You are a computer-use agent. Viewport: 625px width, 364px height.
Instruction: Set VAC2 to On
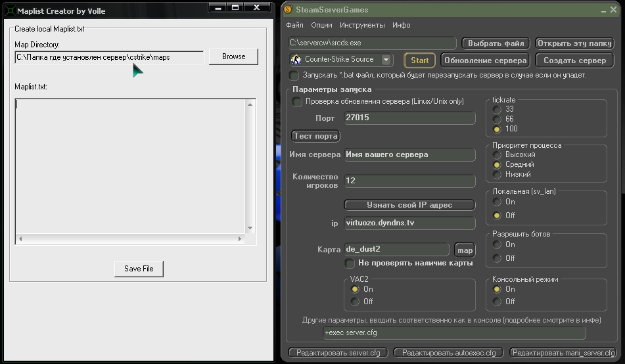355,290
